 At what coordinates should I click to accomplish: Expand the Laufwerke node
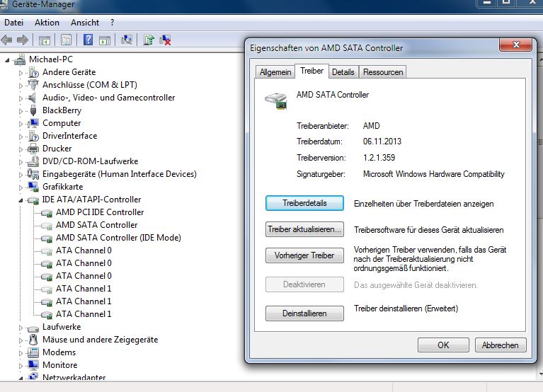point(21,328)
